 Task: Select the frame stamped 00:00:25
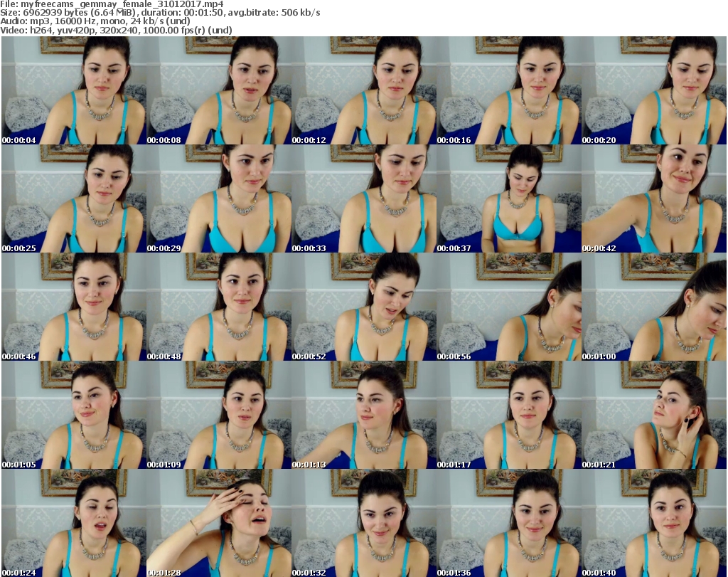click(74, 198)
